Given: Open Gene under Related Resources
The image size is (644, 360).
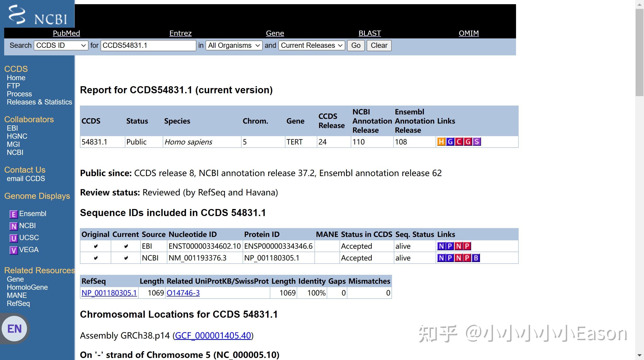Looking at the screenshot, I should pos(15,279).
